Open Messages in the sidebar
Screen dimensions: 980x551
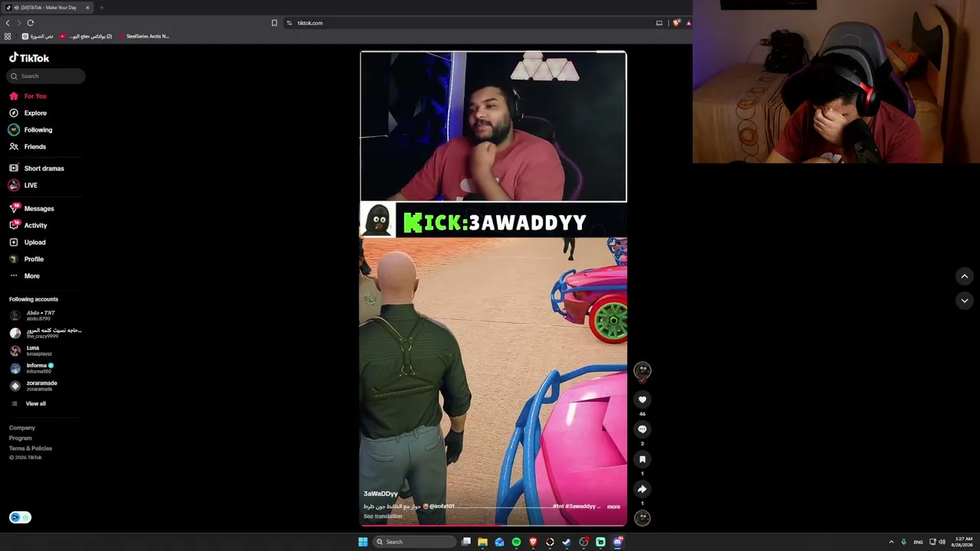(31, 209)
